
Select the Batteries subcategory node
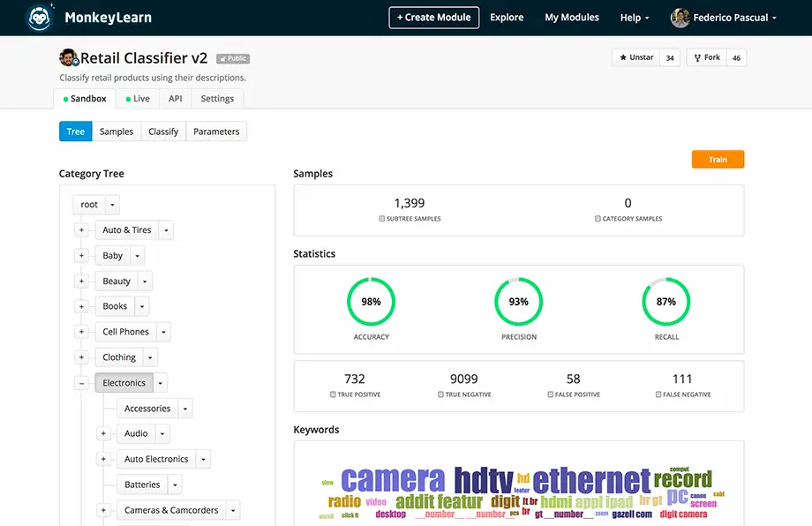tap(142, 485)
